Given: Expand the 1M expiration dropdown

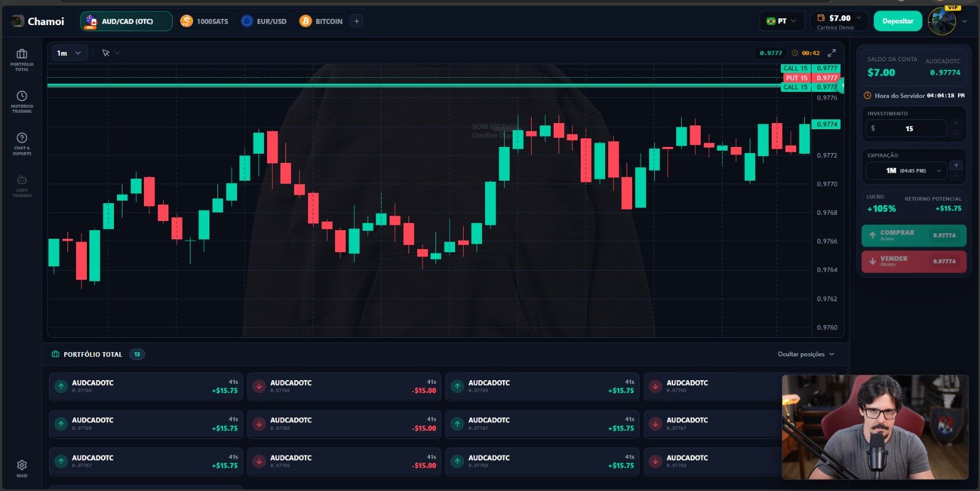Looking at the screenshot, I should coord(906,171).
